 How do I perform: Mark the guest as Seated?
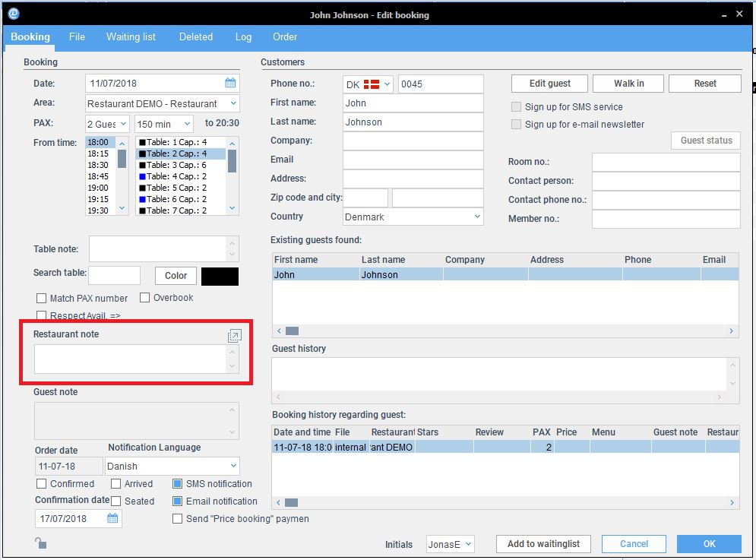click(115, 501)
